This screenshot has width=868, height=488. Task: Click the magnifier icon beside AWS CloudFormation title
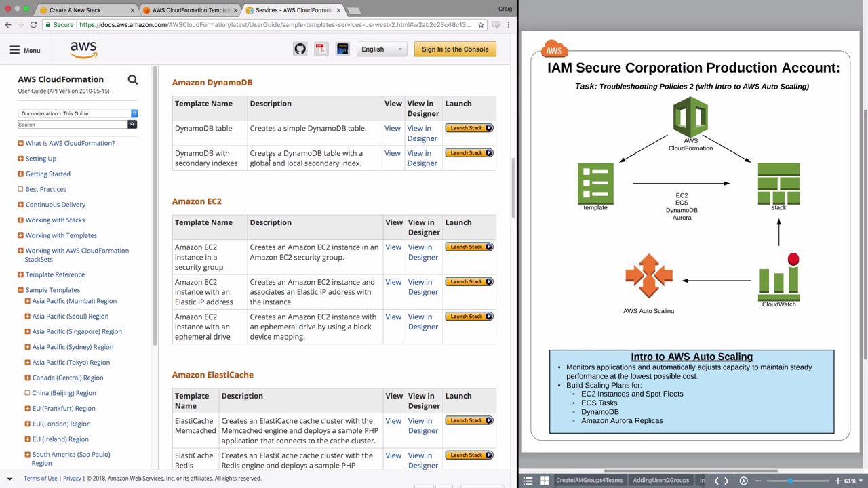(133, 80)
